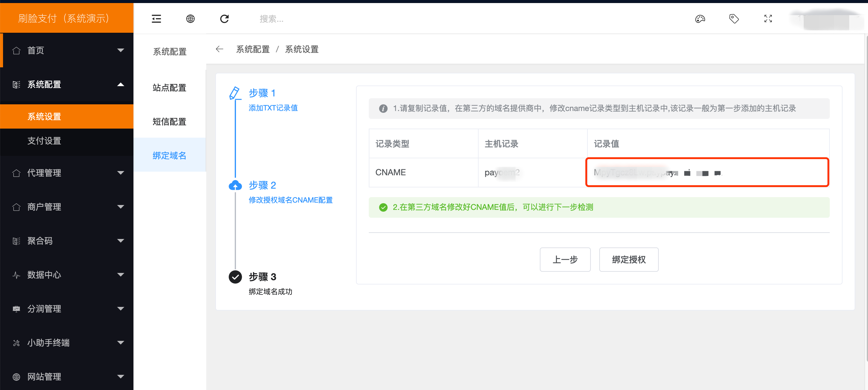The height and width of the screenshot is (390, 868).
Task: Click the pencil icon for 步骤 1
Action: pyautogui.click(x=235, y=93)
